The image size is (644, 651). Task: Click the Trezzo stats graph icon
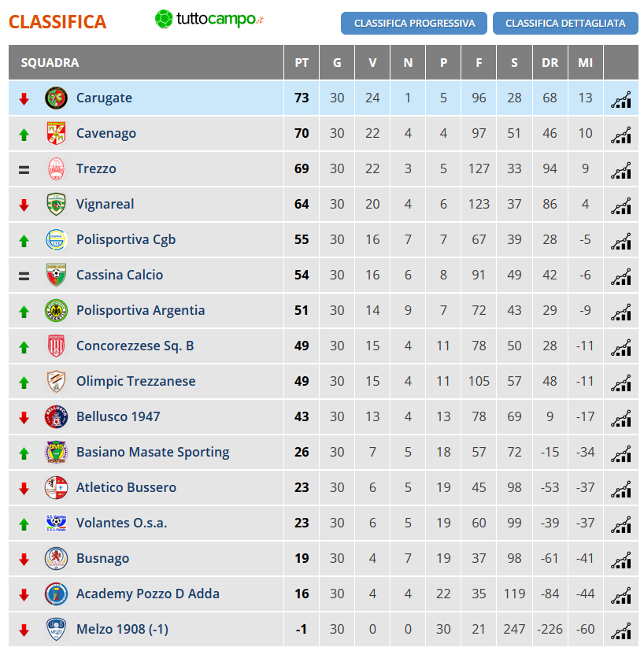pyautogui.click(x=620, y=170)
